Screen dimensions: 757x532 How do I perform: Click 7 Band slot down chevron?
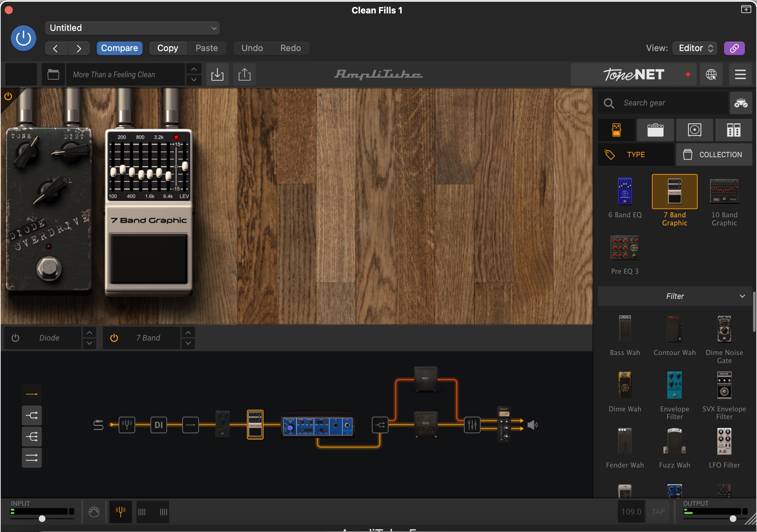pos(188,343)
